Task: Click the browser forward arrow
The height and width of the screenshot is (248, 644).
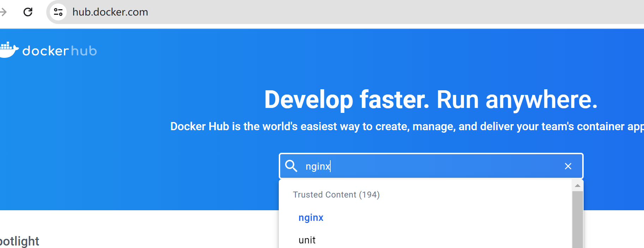Action: coord(4,12)
